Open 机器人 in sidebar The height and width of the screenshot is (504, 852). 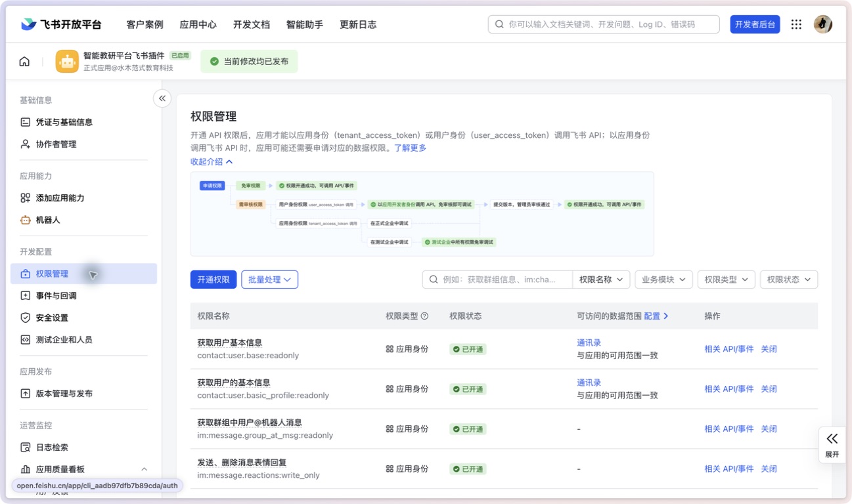tap(83, 220)
